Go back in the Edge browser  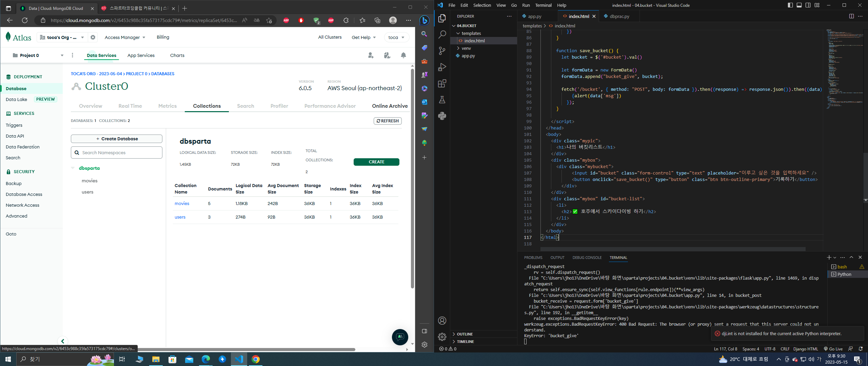(x=10, y=20)
